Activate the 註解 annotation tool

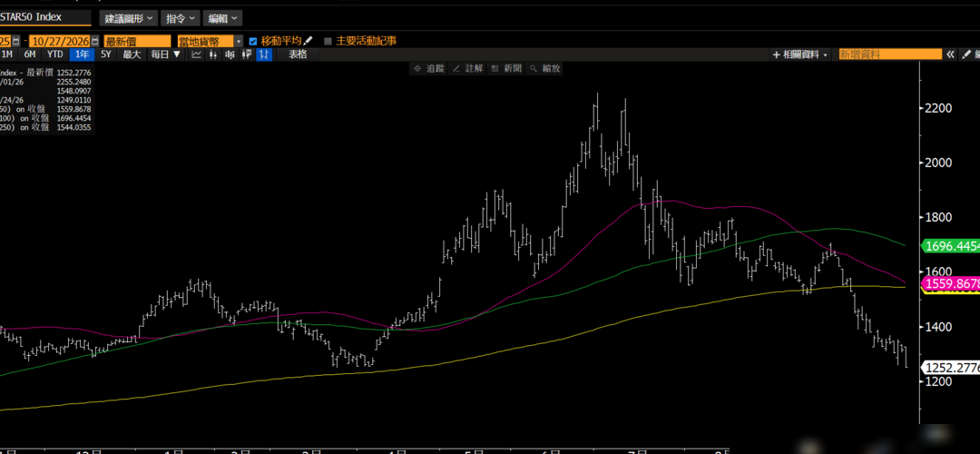pos(467,69)
